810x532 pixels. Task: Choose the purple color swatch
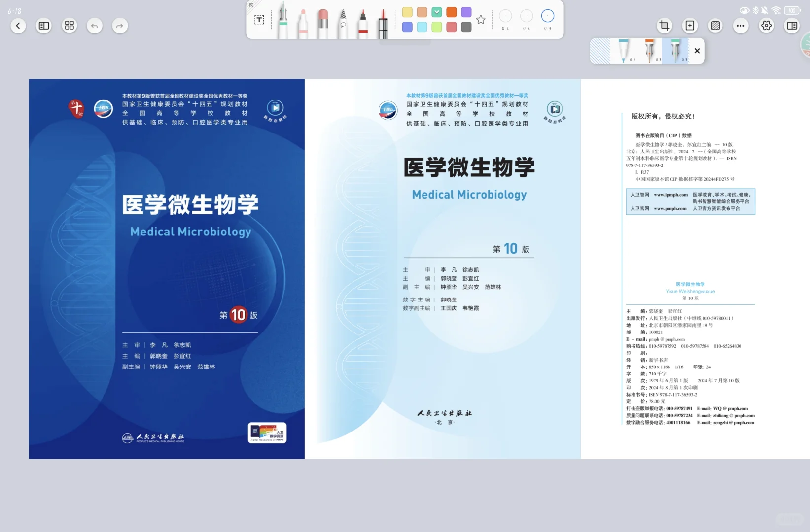coord(466,12)
